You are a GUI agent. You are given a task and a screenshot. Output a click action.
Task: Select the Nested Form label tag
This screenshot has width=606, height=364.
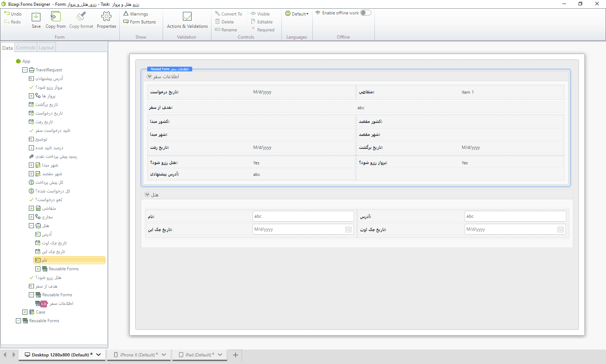click(170, 69)
